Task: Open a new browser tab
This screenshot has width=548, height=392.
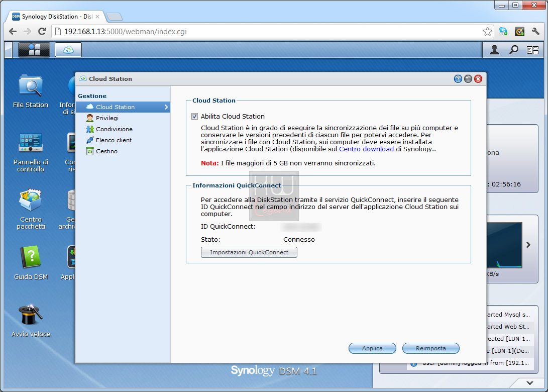Action: 115,17
